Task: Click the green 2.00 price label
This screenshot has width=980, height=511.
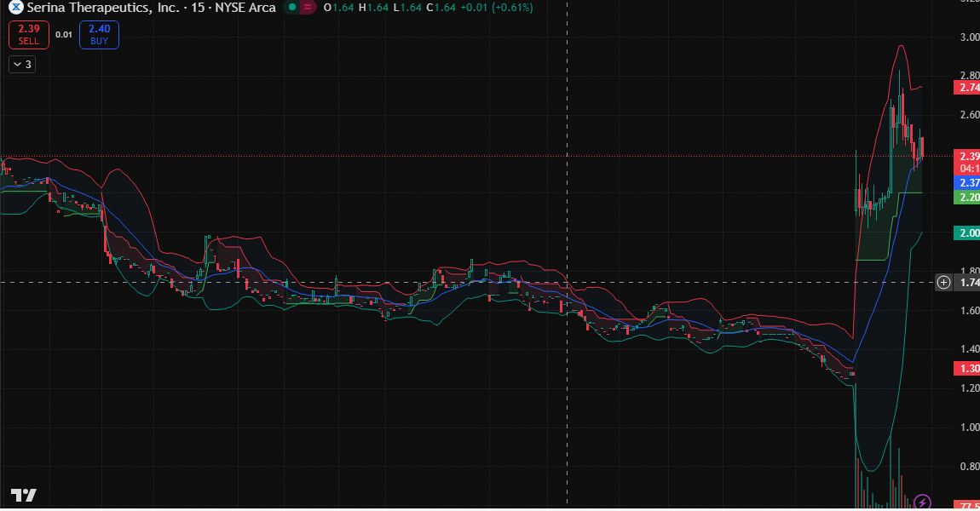Action: pyautogui.click(x=967, y=233)
